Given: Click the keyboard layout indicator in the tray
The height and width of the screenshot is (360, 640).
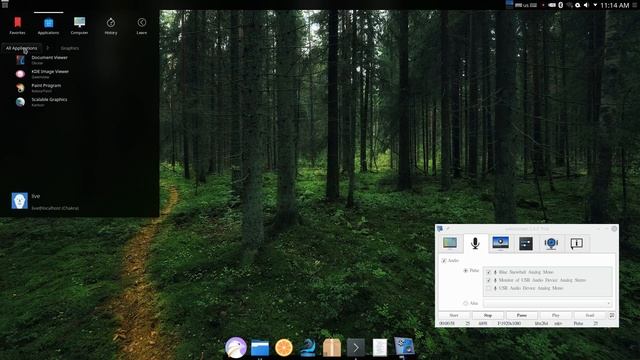Looking at the screenshot, I should [x=526, y=5].
